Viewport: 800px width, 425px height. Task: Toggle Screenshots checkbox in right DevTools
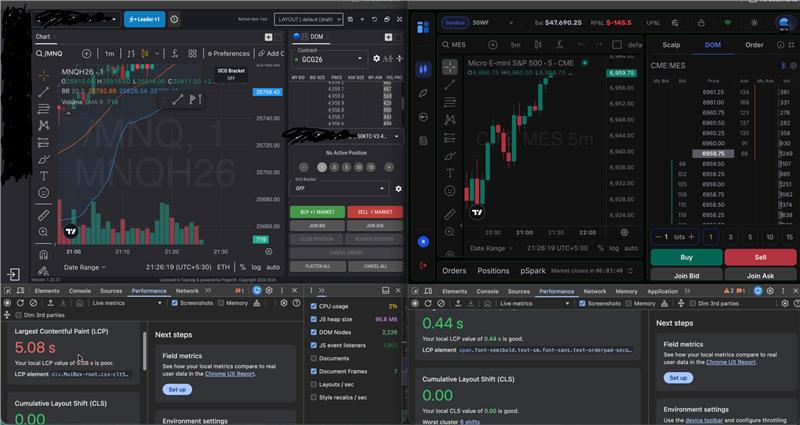coord(583,304)
